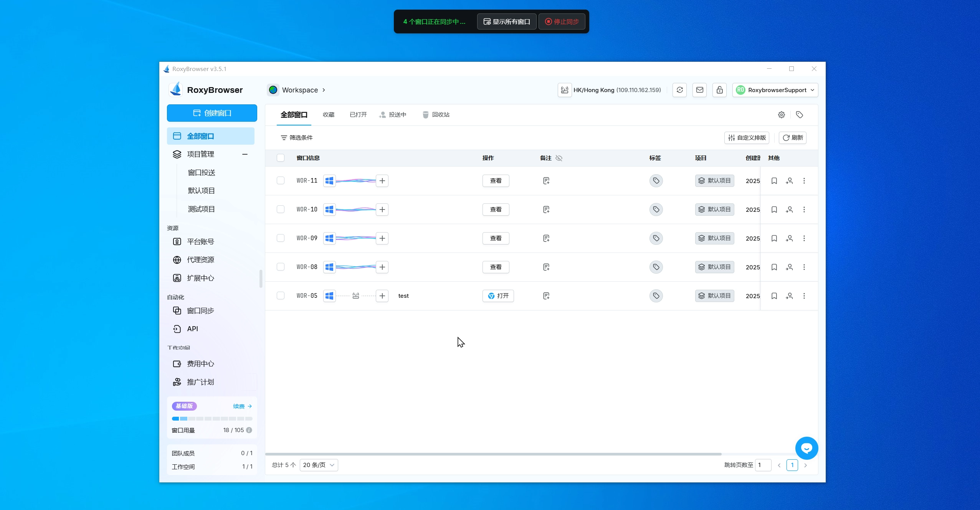Bookmark the WOR-11 window row
This screenshot has width=980, height=510.
[774, 181]
